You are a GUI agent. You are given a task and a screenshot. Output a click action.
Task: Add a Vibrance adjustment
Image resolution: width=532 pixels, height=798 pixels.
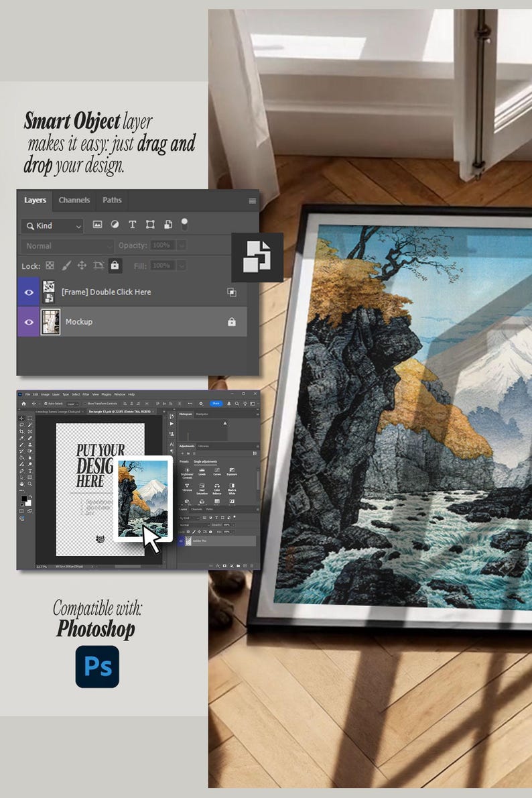[x=187, y=488]
